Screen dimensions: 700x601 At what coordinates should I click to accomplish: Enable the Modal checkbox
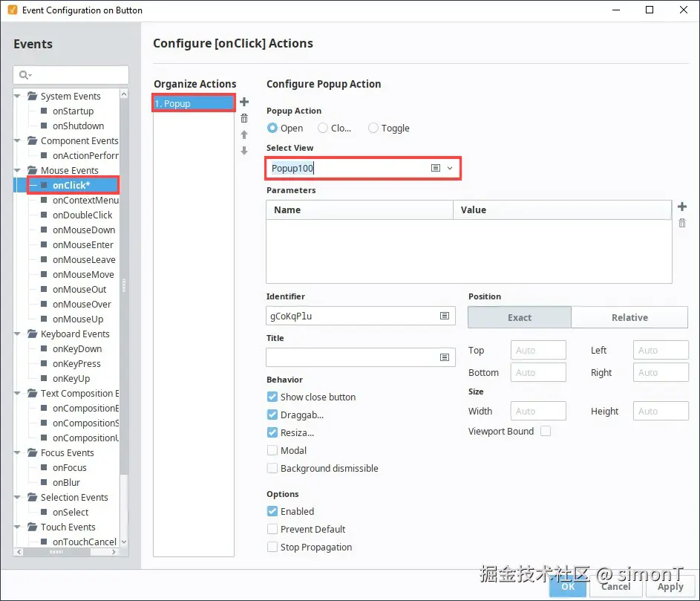coord(272,450)
